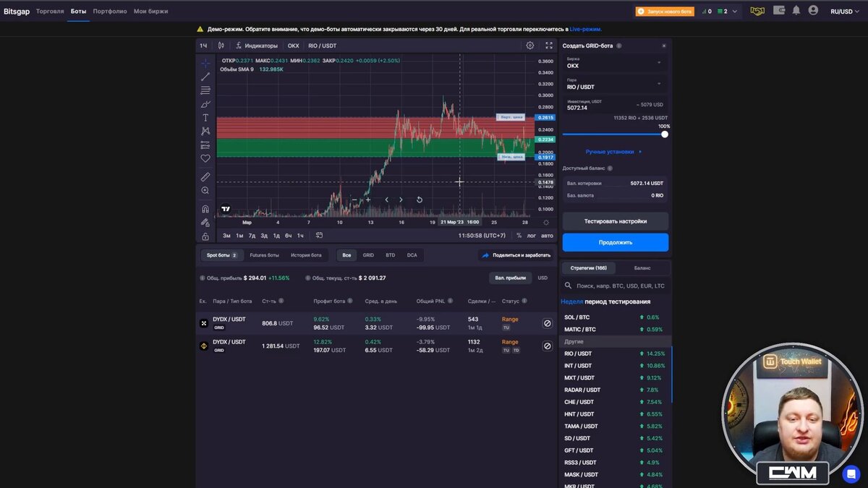This screenshot has width=868, height=488.
Task: Click the strategy search field
Action: click(x=616, y=286)
